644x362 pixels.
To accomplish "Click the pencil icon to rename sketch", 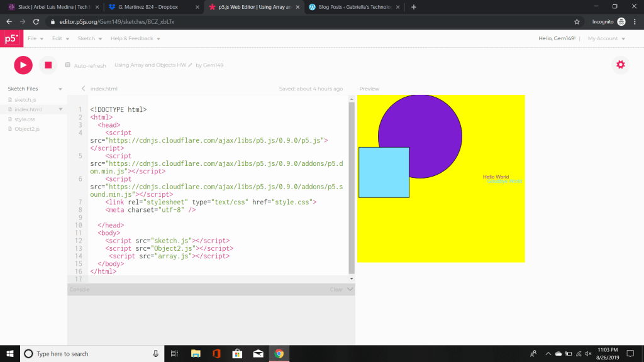I will tap(190, 65).
